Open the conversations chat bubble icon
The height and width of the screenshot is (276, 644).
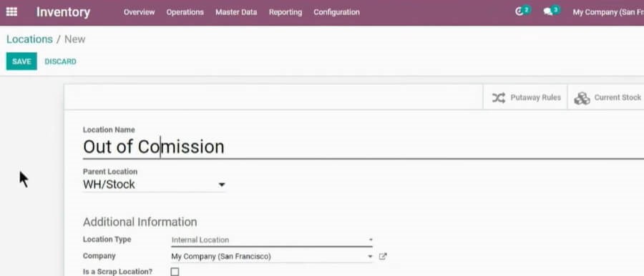point(548,12)
